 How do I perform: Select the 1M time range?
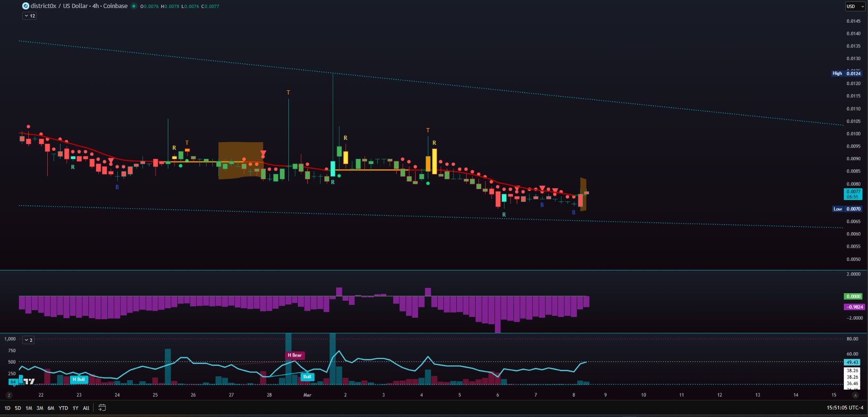29,408
